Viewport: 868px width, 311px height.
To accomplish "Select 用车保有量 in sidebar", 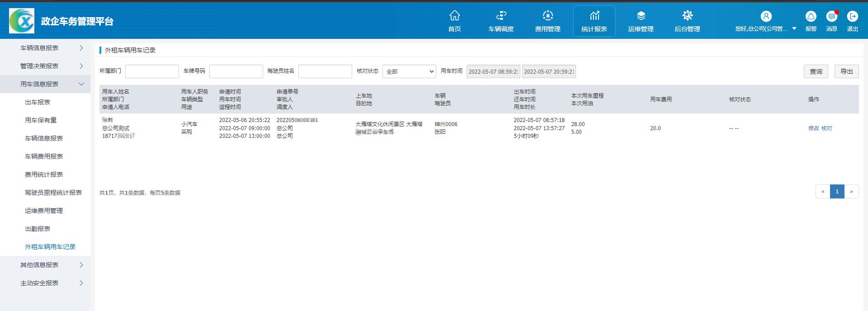I will point(41,120).
